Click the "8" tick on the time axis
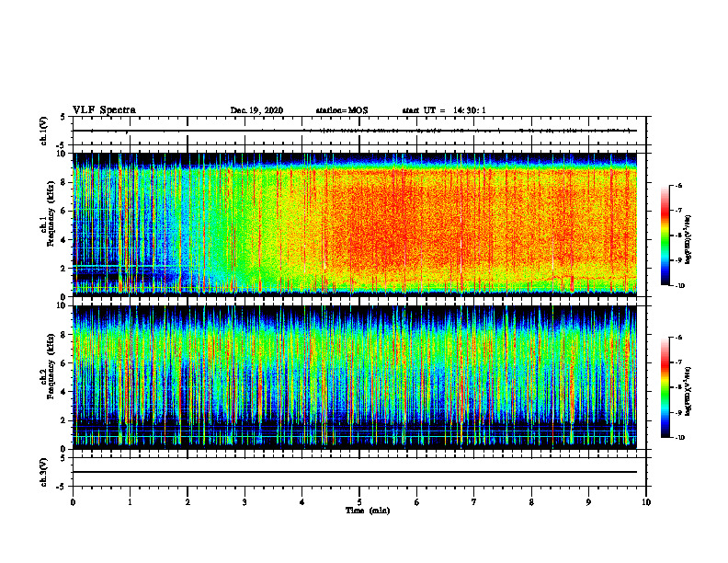Screen dimensions: 728x563 [531, 502]
